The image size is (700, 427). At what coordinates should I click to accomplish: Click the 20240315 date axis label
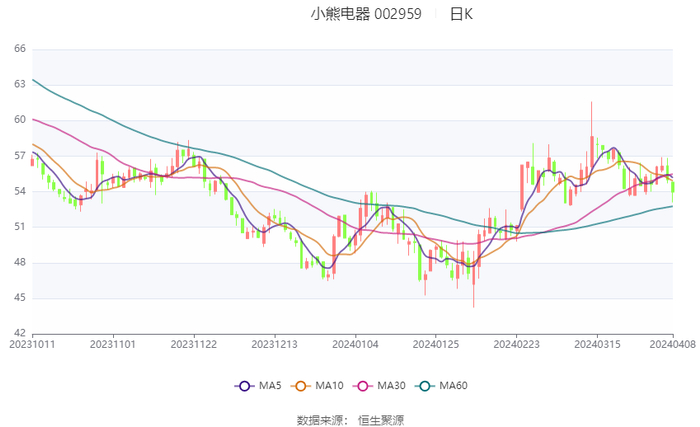click(597, 343)
